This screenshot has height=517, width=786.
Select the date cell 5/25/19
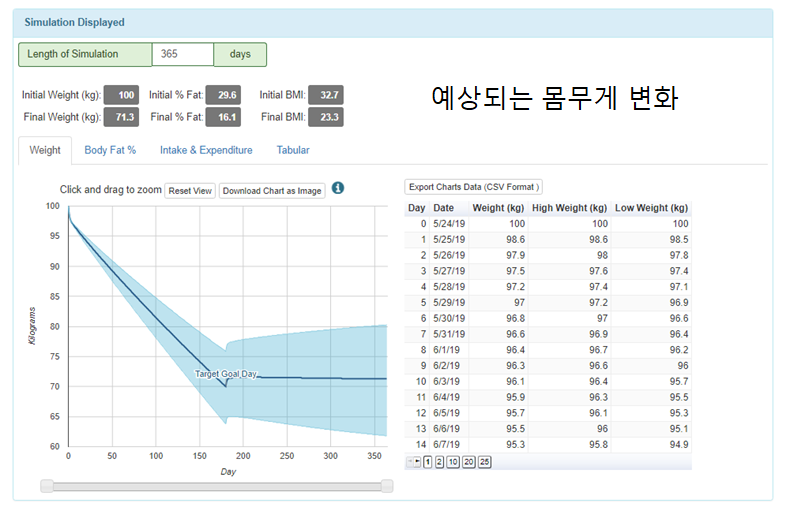click(x=449, y=239)
